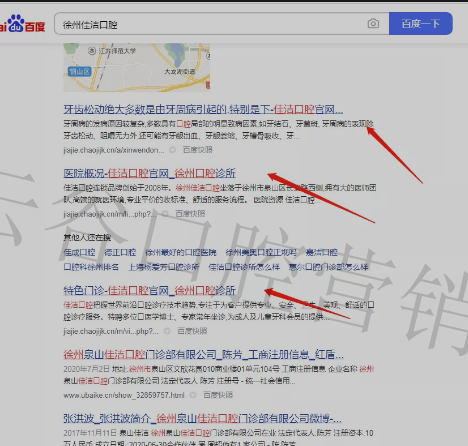Viewport: 468px width, 446px height.
Task: Click the jiajie.chaojijk.cn/a/xinwendon URL text
Action: (114, 150)
